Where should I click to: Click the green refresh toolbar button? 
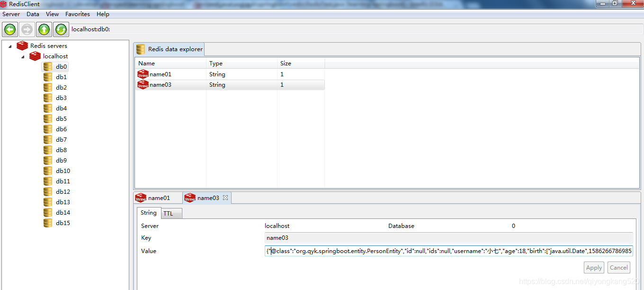pos(61,29)
